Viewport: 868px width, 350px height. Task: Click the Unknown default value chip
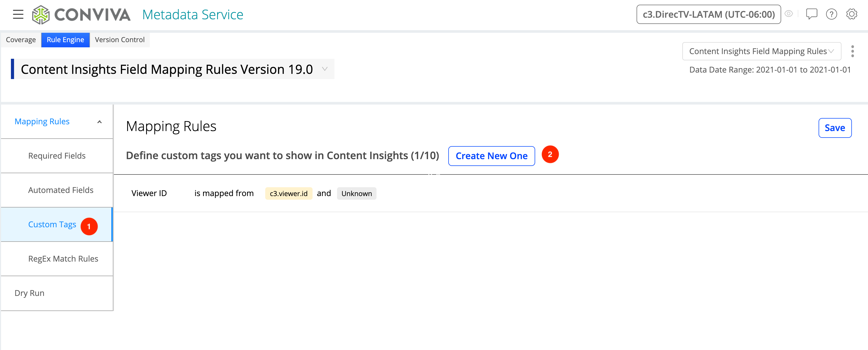357,194
